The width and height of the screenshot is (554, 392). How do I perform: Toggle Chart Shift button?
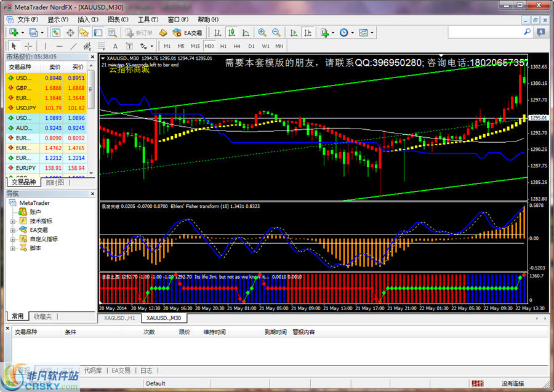click(x=308, y=33)
